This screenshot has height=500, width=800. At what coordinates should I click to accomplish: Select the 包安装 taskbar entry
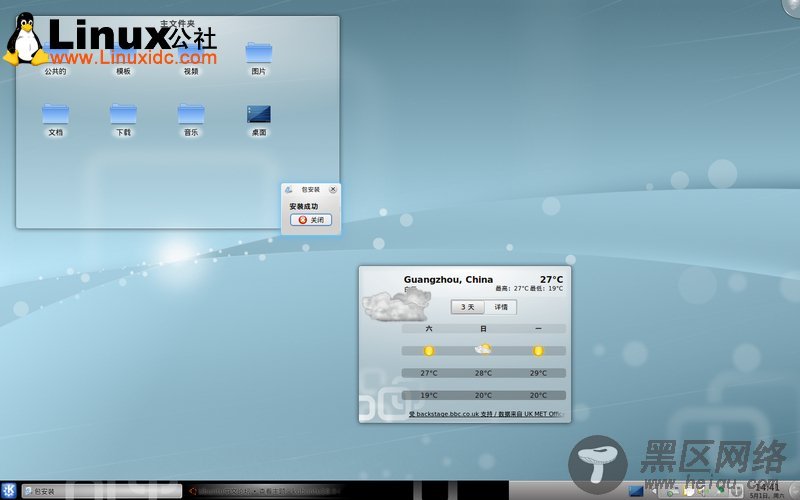click(102, 491)
